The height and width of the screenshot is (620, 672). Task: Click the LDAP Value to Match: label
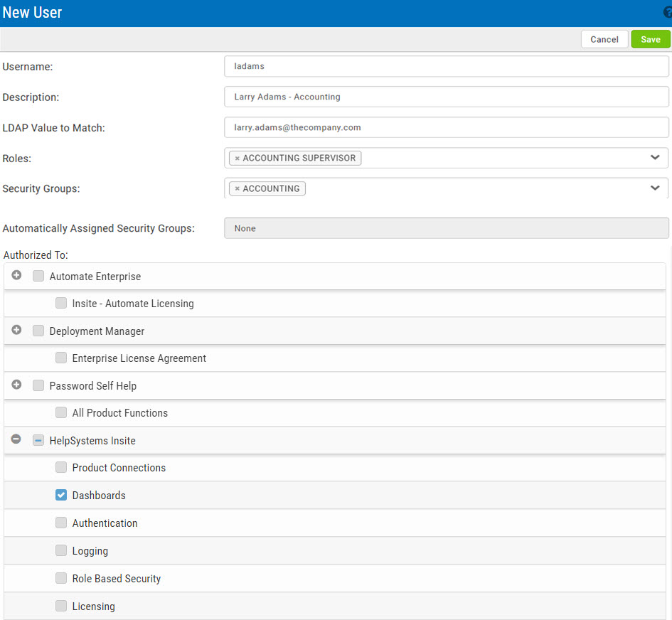click(53, 128)
